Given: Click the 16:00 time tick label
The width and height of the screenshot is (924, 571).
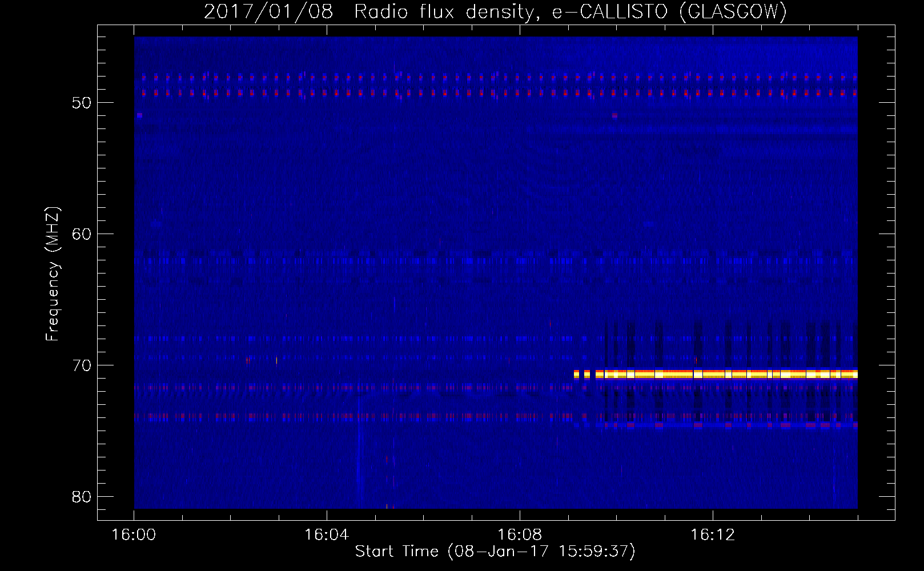Looking at the screenshot, I should tap(134, 535).
